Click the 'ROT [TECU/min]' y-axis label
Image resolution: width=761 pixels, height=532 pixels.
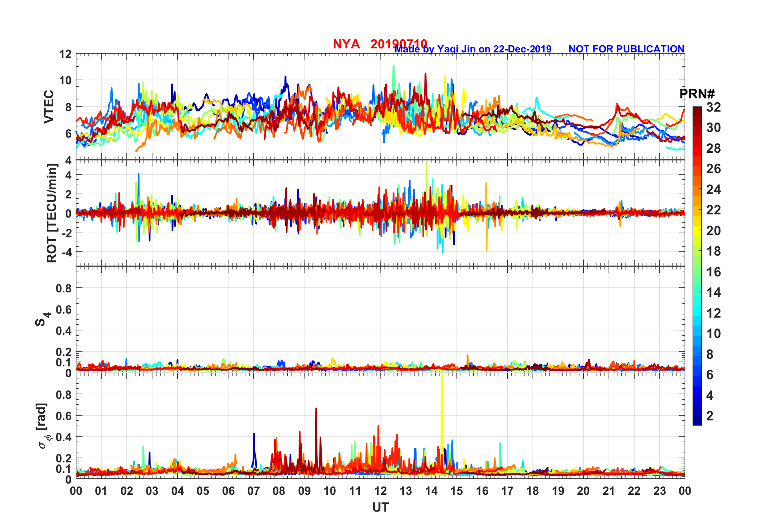coord(52,213)
